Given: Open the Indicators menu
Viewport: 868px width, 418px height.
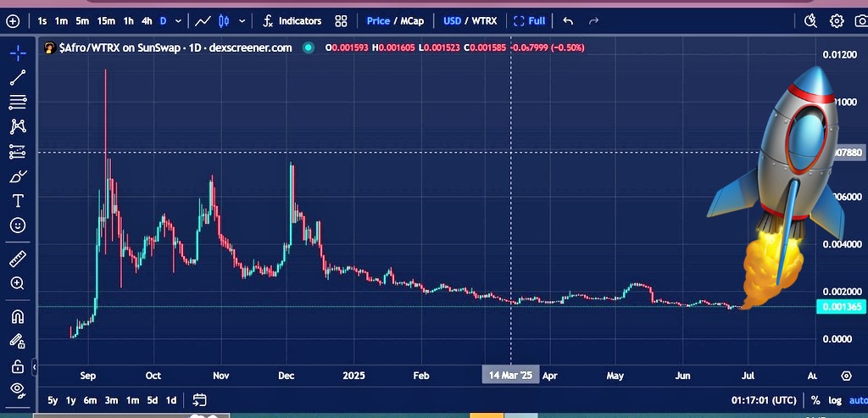Looking at the screenshot, I should point(292,21).
